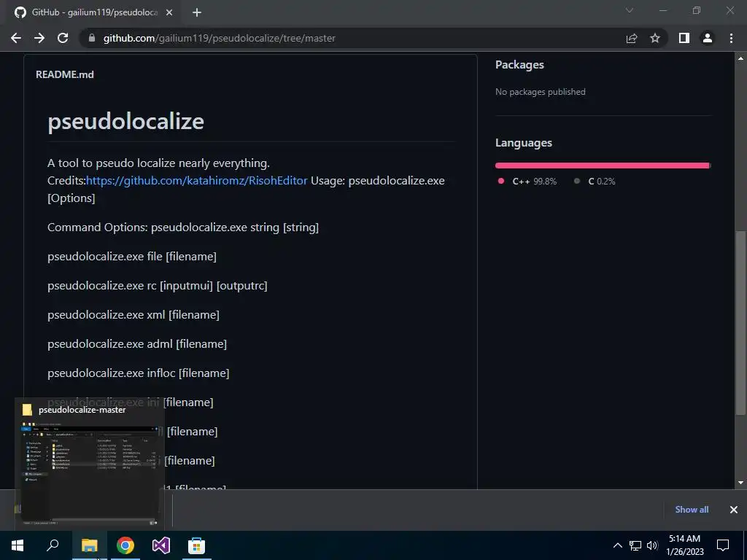Reload the GitHub page
Viewport: 747px width, 560px height.
tap(63, 38)
